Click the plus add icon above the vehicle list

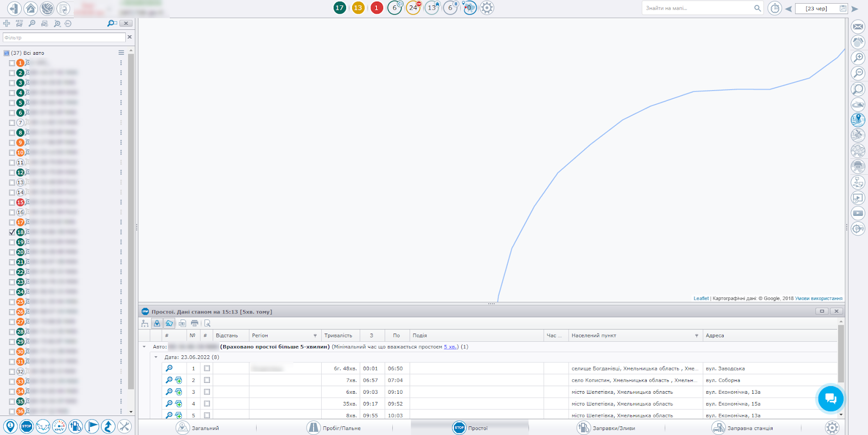[x=7, y=23]
